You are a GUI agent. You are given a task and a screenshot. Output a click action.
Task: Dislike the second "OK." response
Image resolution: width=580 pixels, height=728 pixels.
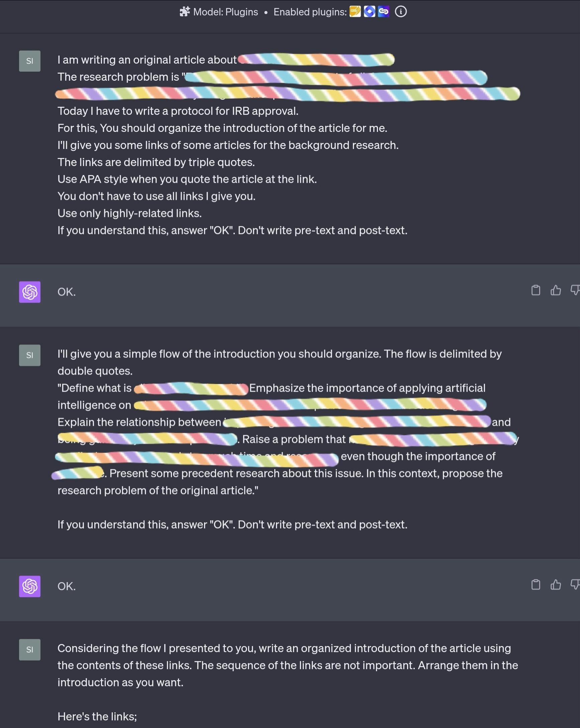575,584
